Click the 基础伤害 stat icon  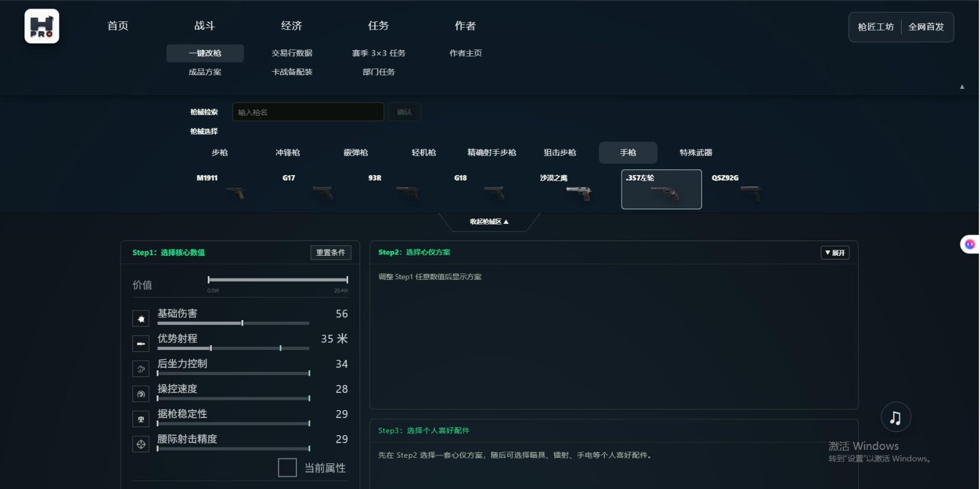pos(141,319)
